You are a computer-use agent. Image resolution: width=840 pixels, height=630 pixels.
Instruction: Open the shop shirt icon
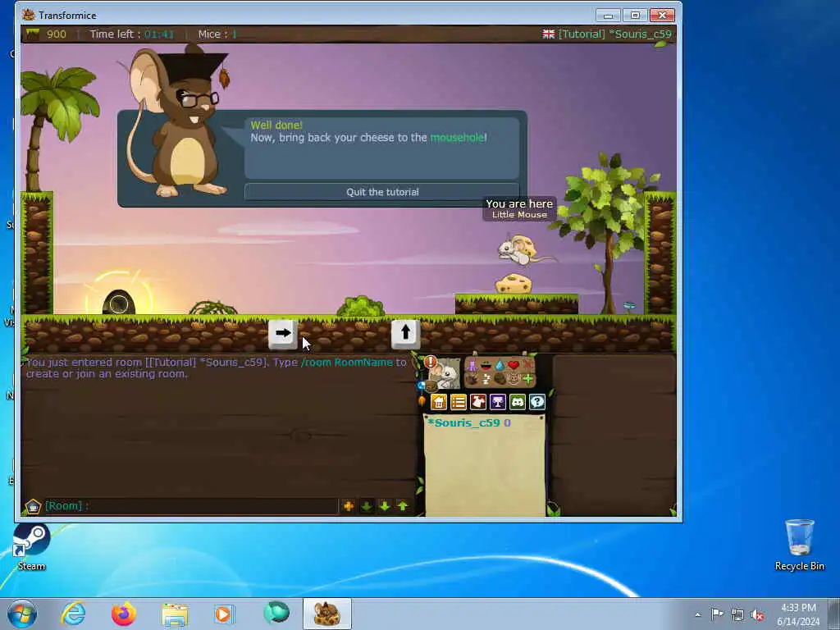[478, 402]
